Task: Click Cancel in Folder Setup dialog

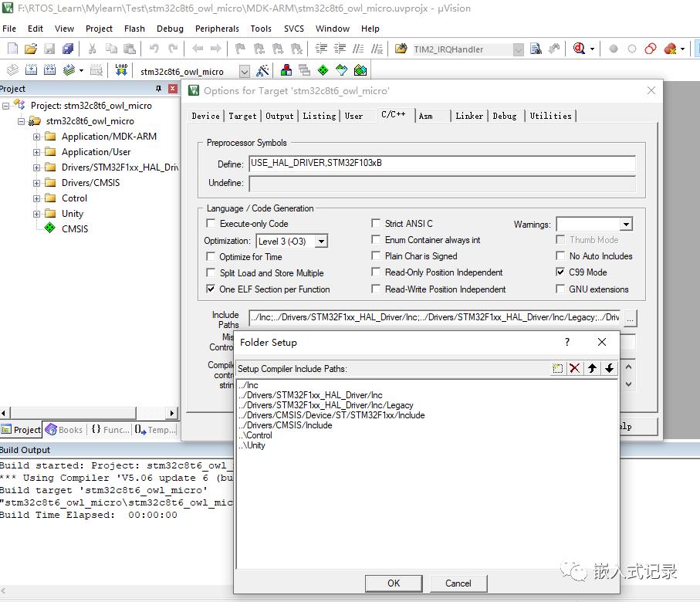Action: click(x=458, y=583)
